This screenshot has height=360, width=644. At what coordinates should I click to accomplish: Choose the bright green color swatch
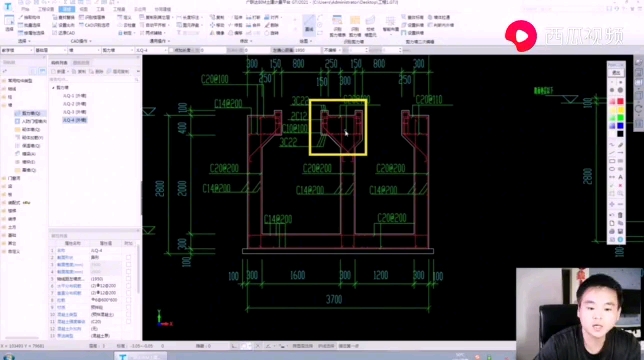coord(620,118)
